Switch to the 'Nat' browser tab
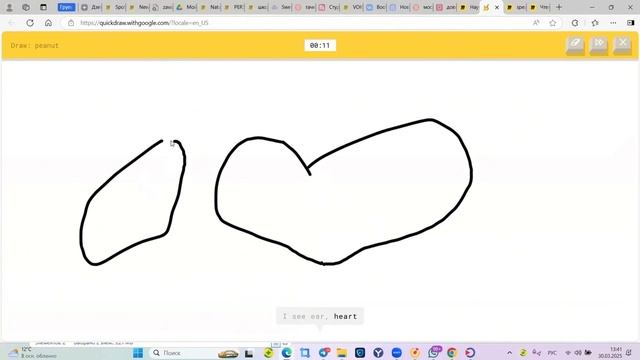640x360 pixels. (x=210, y=7)
